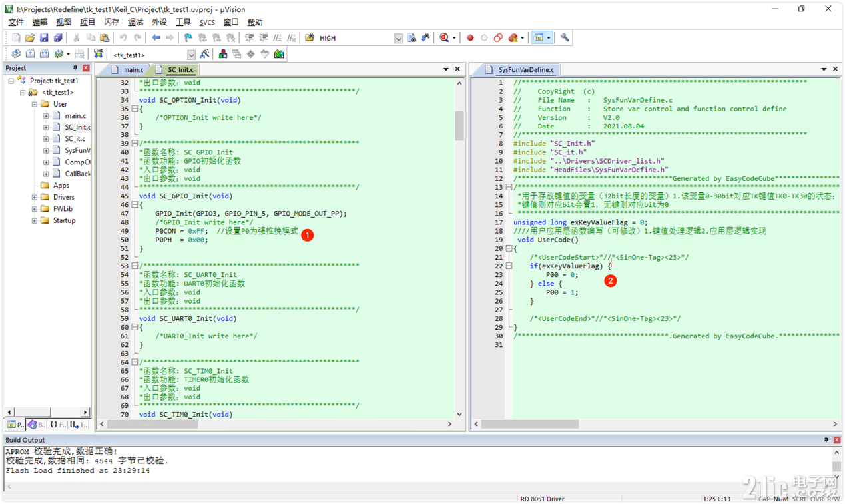Navigate backwards with the blue left arrow
The height and width of the screenshot is (504, 845).
click(x=156, y=38)
